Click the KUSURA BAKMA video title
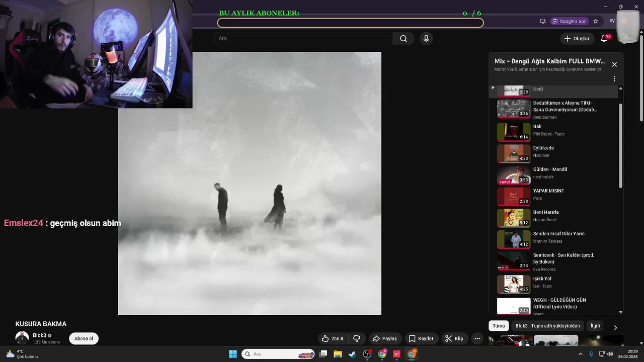644x362 pixels. click(x=41, y=324)
